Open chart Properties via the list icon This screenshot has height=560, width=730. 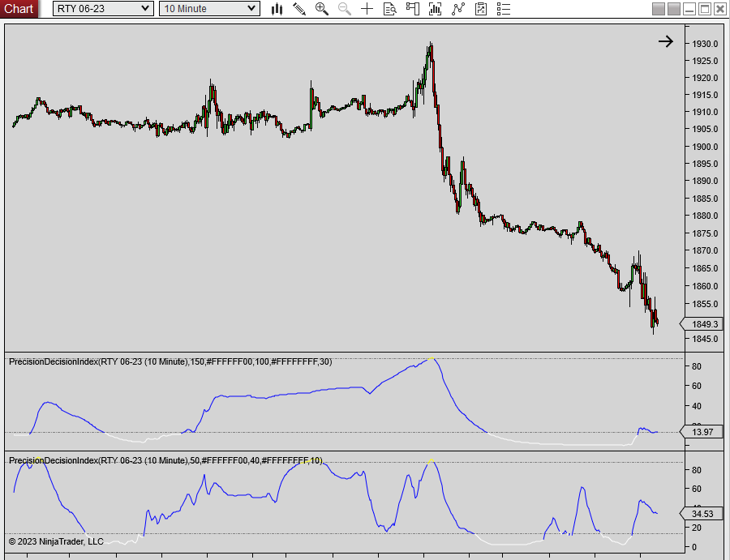[503, 9]
